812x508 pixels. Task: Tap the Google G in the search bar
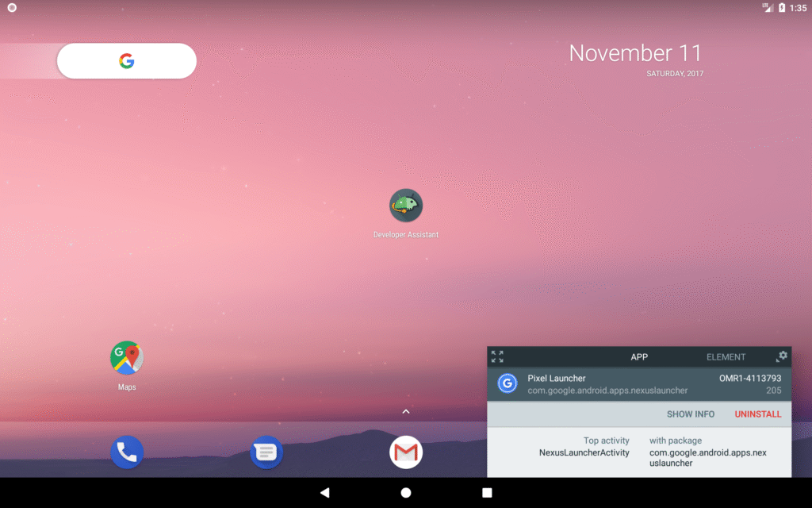[x=127, y=60]
